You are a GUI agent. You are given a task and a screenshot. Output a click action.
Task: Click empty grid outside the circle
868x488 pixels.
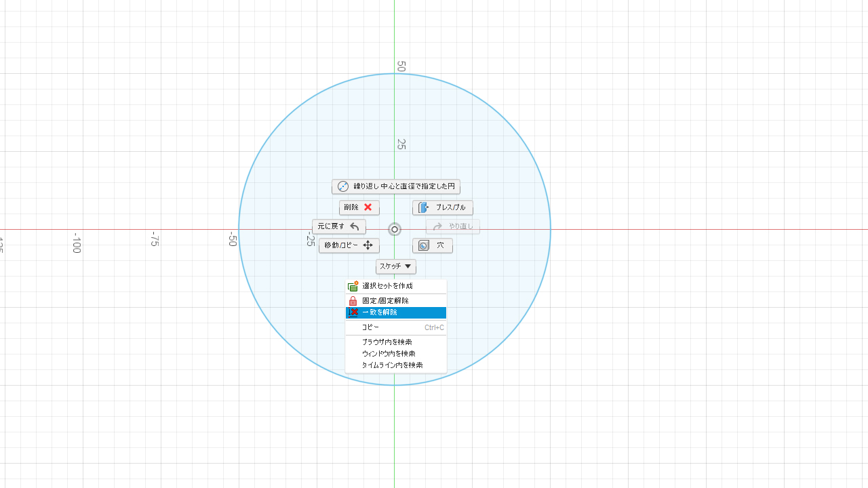coord(678,373)
